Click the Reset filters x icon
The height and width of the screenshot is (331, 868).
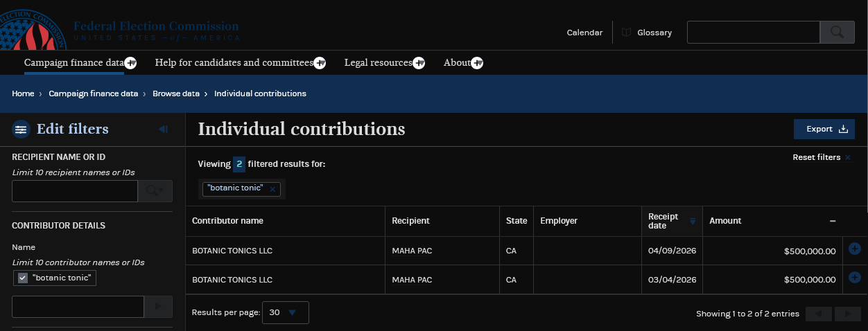point(847,158)
